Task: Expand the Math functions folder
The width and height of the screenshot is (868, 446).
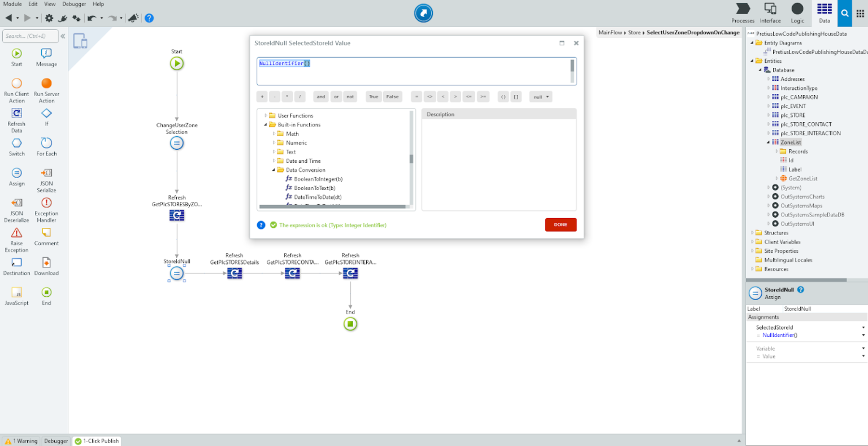Action: [x=274, y=133]
